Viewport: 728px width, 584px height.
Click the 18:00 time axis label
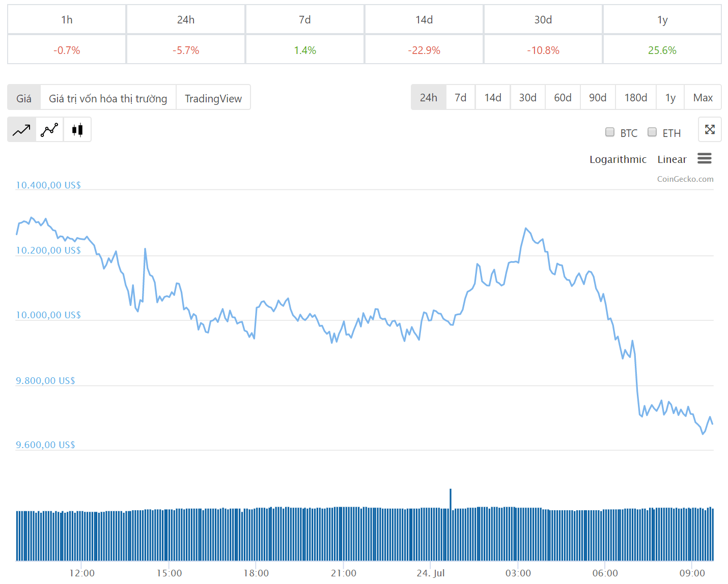[256, 573]
